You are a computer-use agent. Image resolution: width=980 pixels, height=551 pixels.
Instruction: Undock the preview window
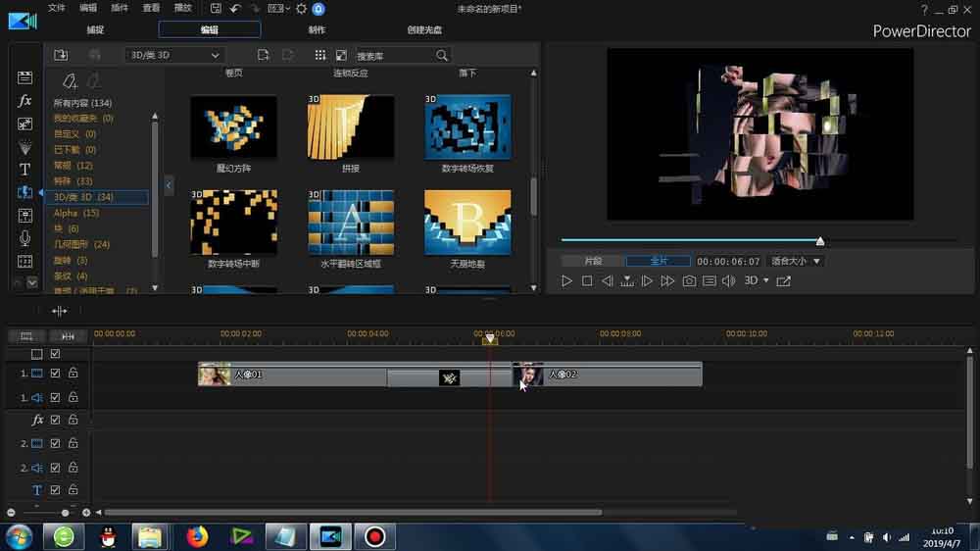(x=784, y=281)
